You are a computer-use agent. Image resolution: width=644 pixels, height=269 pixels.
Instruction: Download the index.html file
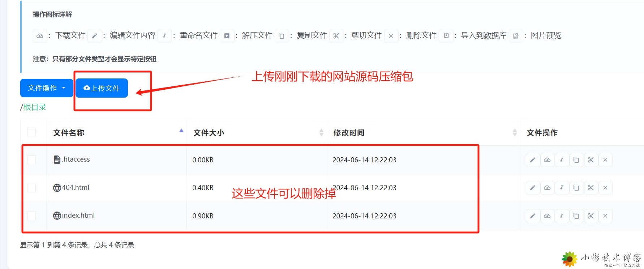547,216
